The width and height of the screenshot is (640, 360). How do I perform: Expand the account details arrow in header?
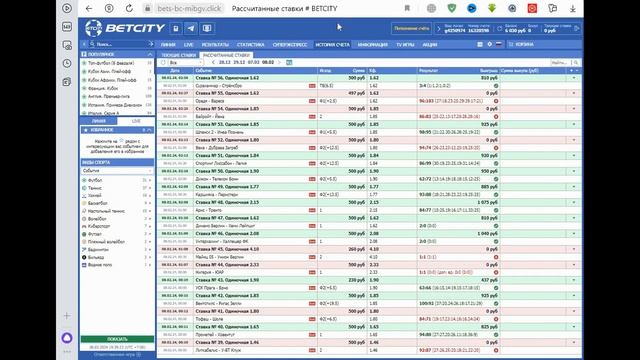click(x=439, y=28)
